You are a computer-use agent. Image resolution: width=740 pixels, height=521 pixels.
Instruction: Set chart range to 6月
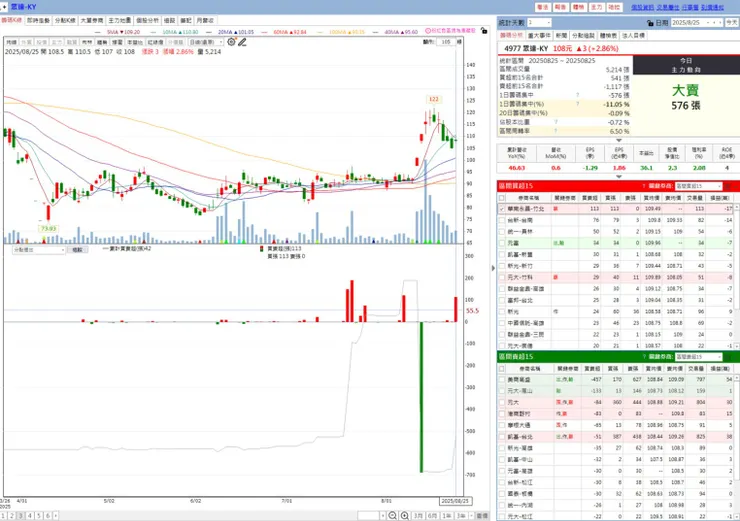(x=432, y=516)
